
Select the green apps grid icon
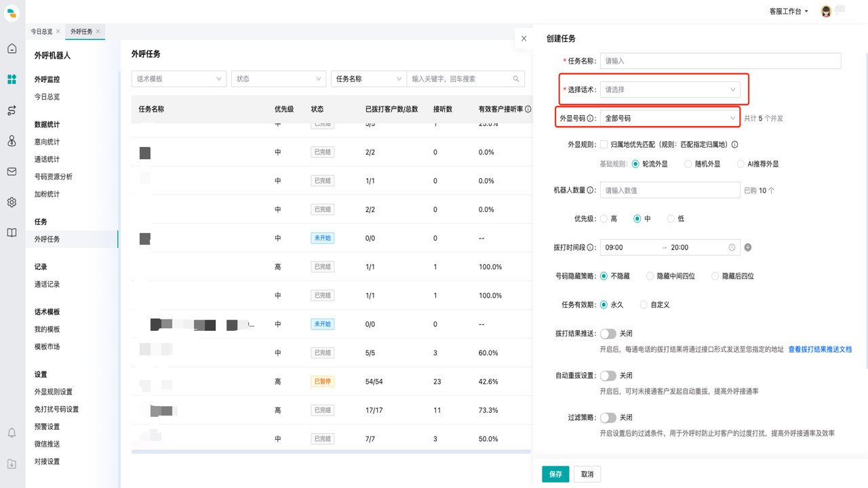point(12,79)
